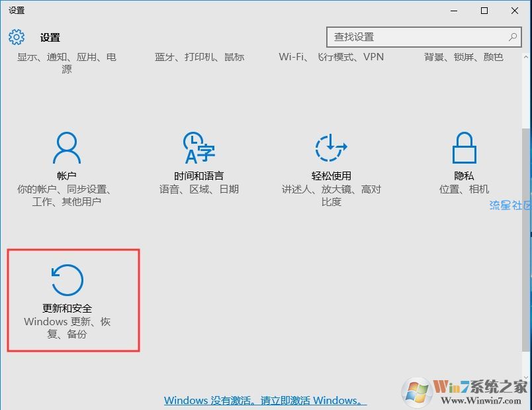Click the vertical scrollbar thumb

pyautogui.click(x=526, y=240)
